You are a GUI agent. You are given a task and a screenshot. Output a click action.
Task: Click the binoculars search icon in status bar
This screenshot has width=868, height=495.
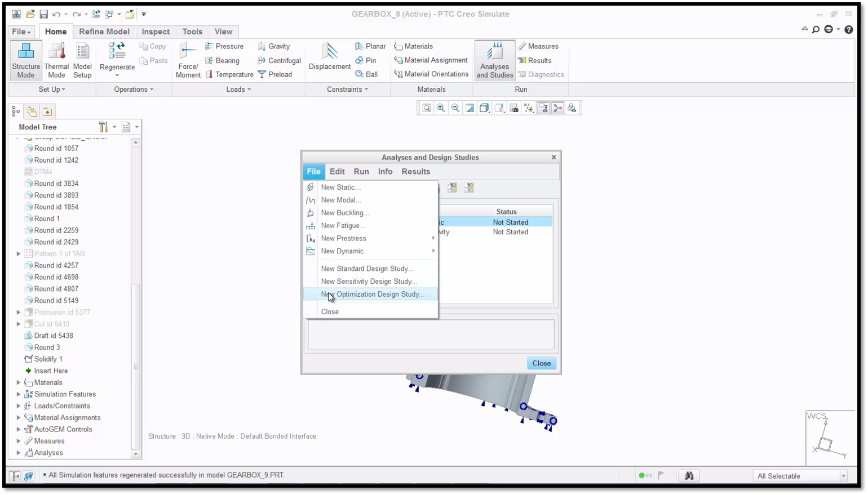click(689, 476)
